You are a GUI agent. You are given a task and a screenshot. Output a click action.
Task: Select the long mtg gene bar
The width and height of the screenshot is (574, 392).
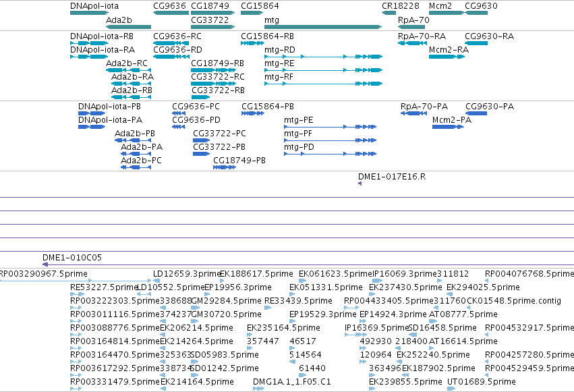pos(323,27)
